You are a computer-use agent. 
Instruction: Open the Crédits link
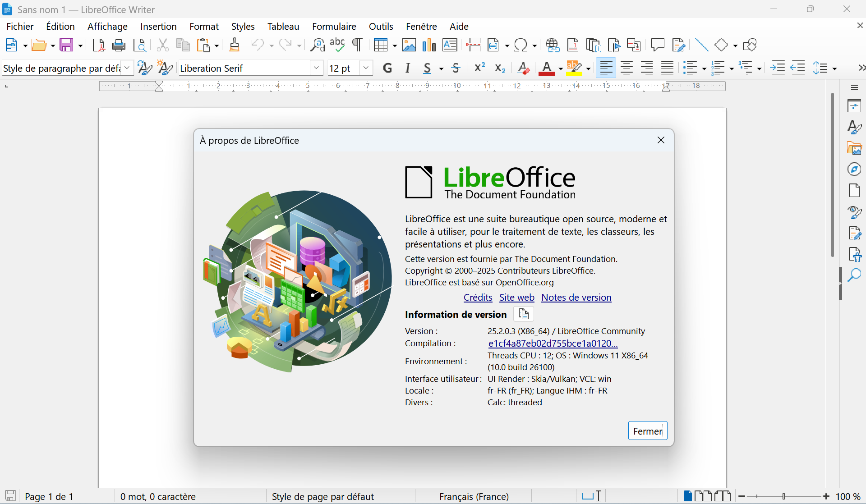(x=478, y=298)
